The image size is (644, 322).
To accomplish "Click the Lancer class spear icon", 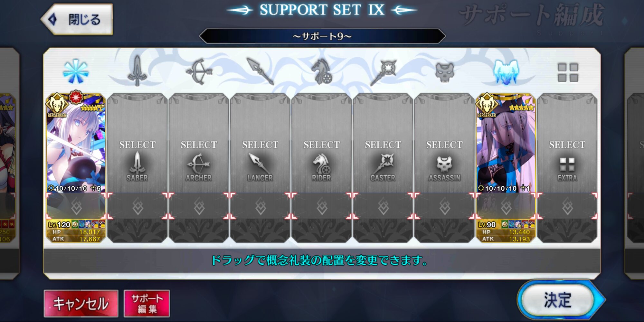I will point(260,71).
